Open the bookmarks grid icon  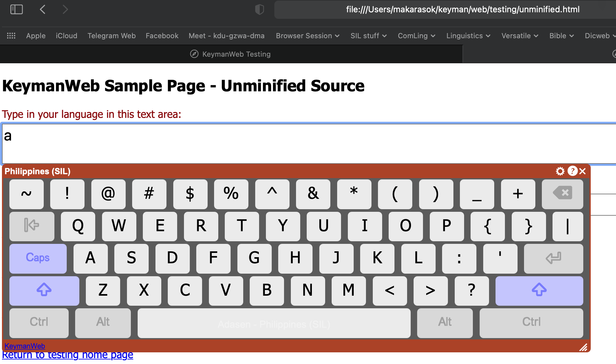click(x=11, y=36)
